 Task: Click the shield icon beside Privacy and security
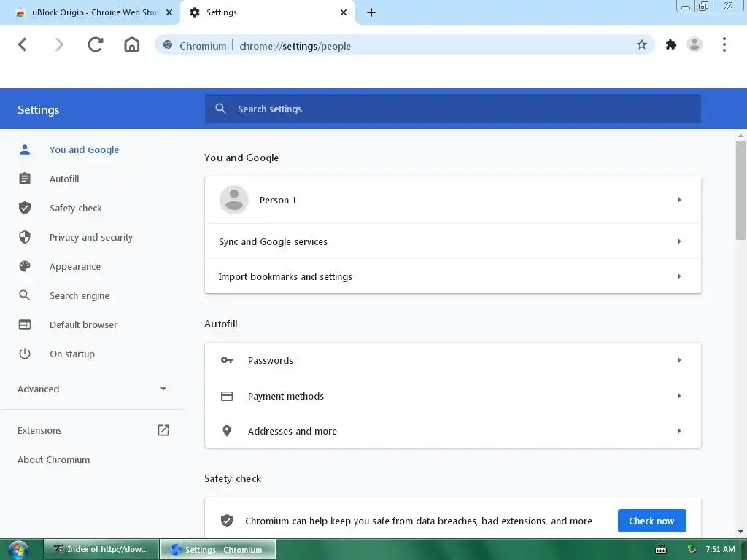(25, 237)
